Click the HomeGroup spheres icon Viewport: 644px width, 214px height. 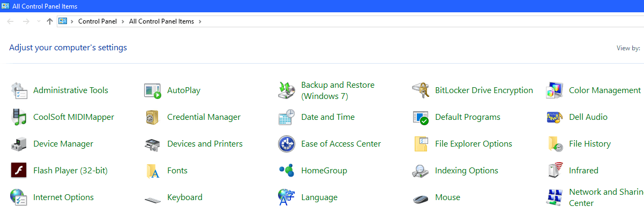[x=287, y=171]
